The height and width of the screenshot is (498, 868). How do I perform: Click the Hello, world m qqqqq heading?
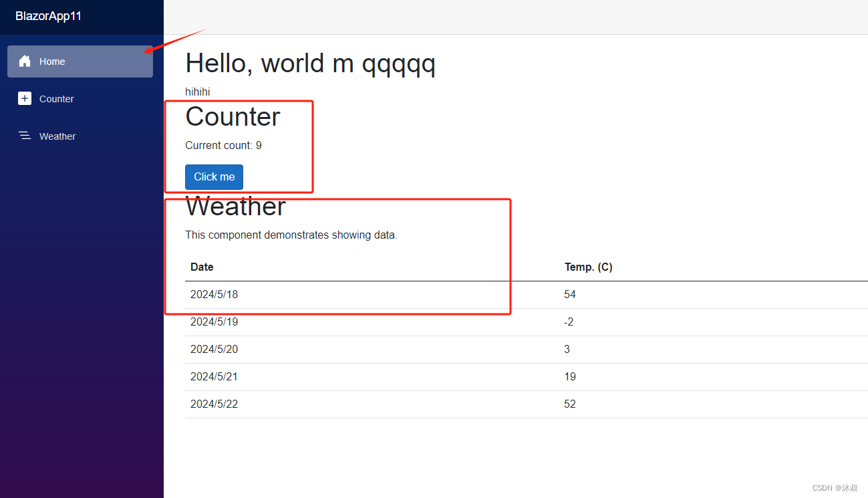pyautogui.click(x=310, y=63)
